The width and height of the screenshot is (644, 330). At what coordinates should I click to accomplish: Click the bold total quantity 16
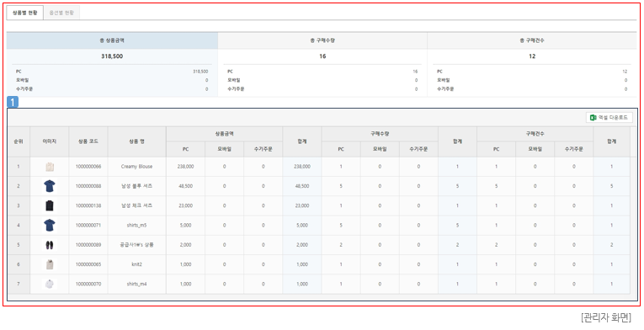(322, 56)
